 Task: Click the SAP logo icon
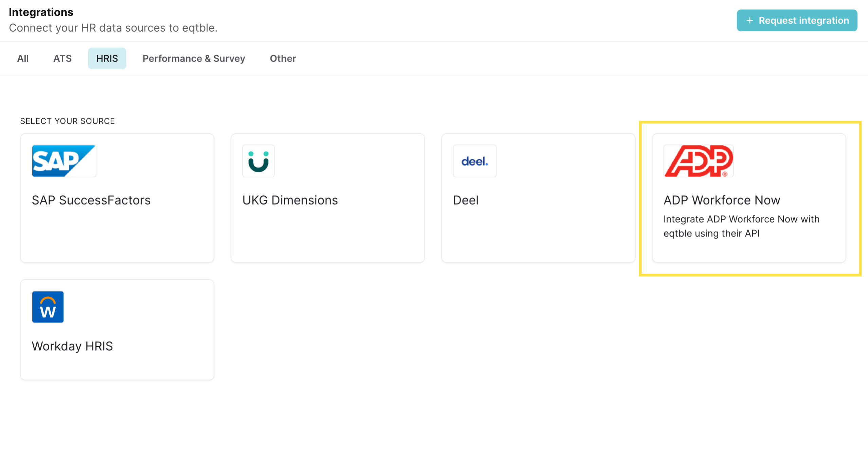[x=64, y=161]
